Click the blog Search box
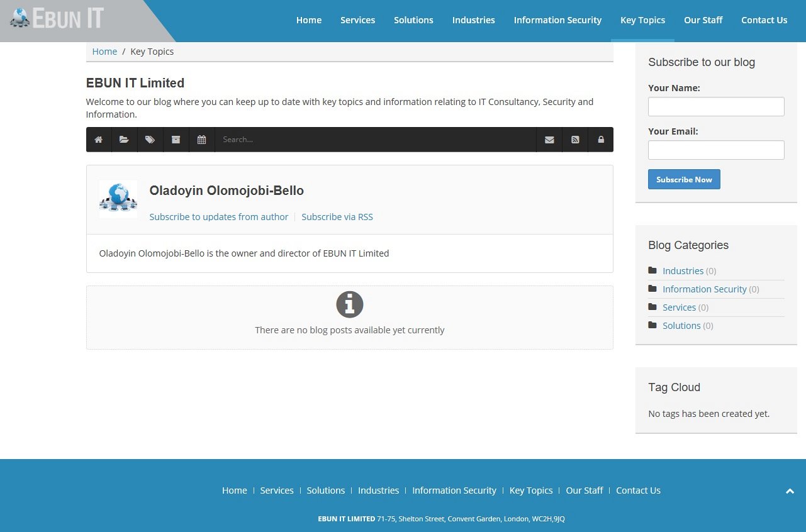The image size is (806, 532). point(375,140)
